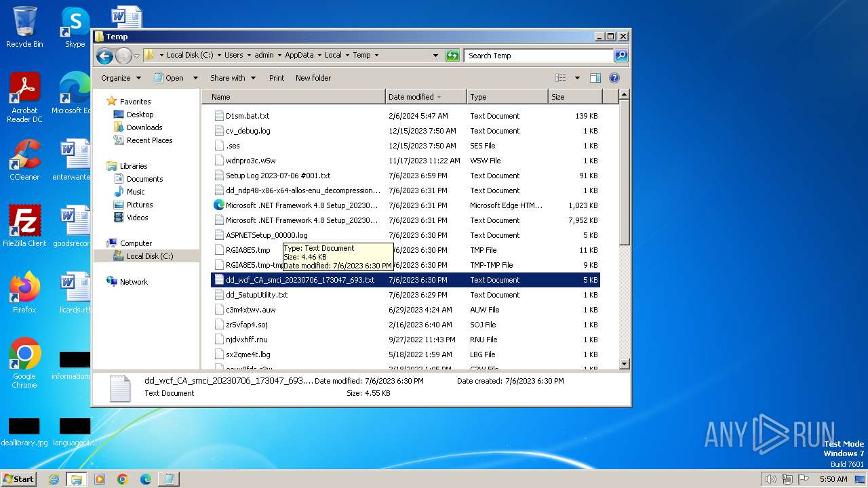Select Network in navigation pane

point(134,282)
